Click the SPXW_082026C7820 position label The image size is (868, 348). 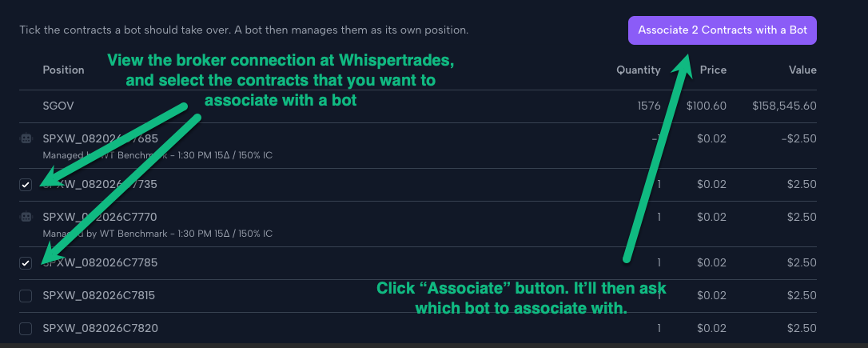pyautogui.click(x=100, y=329)
